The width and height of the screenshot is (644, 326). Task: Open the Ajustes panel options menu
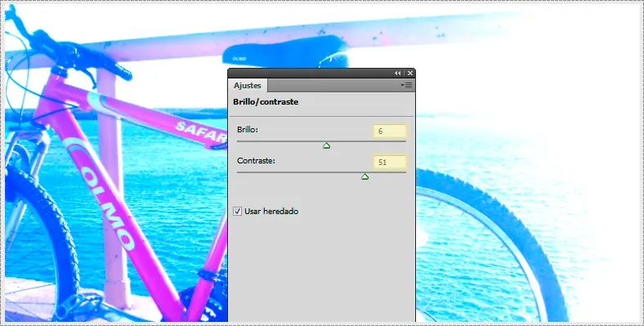pyautogui.click(x=407, y=86)
